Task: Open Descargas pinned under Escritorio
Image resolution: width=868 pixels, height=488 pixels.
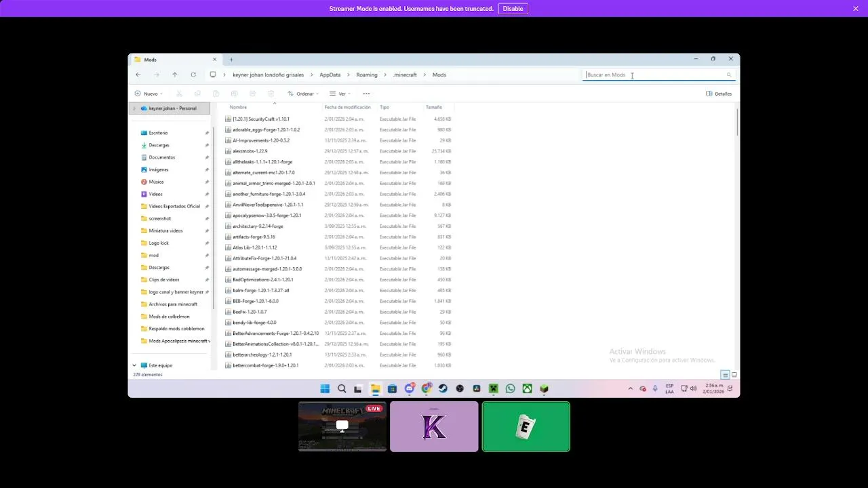Action: 159,145
